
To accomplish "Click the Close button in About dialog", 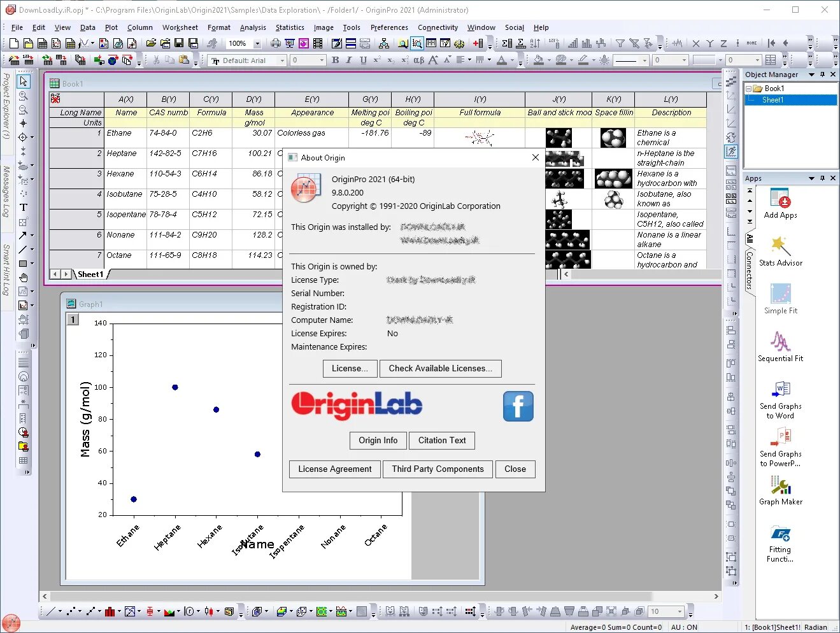I will click(515, 469).
